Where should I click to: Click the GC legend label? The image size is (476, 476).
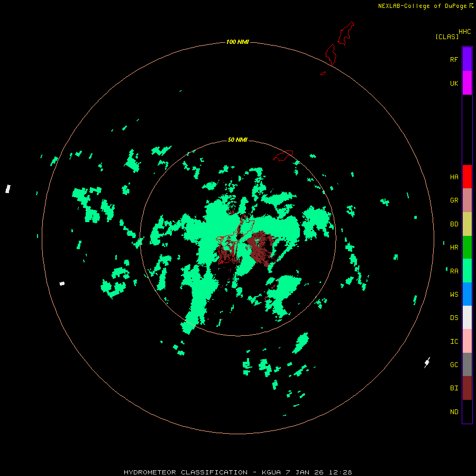coord(454,365)
